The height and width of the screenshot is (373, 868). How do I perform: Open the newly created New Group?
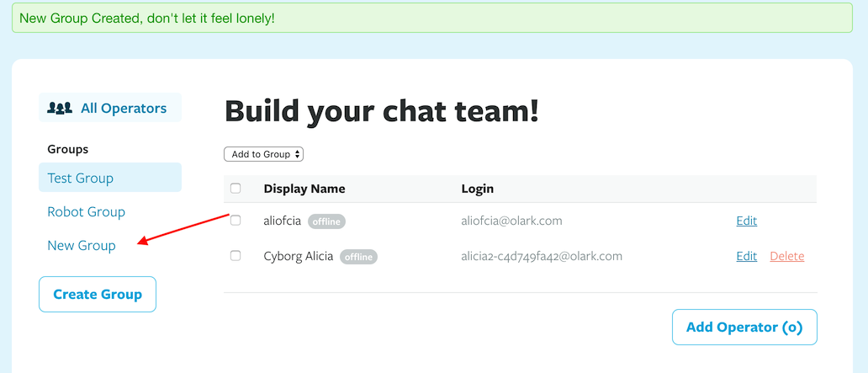click(x=81, y=245)
